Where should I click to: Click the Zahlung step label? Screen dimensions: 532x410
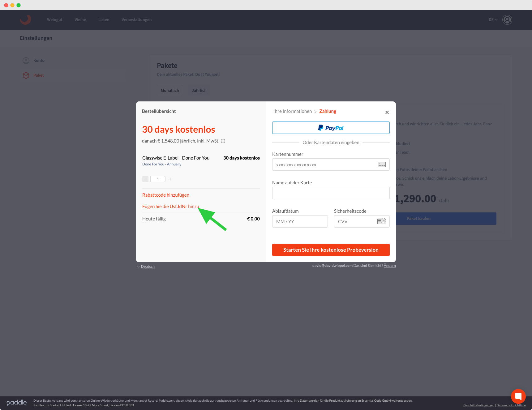[x=328, y=111]
